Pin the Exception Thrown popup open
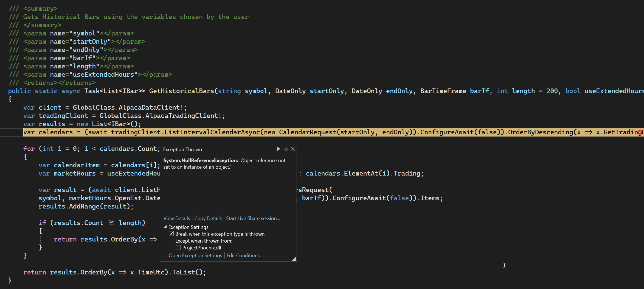The height and width of the screenshot is (289, 644). point(285,149)
